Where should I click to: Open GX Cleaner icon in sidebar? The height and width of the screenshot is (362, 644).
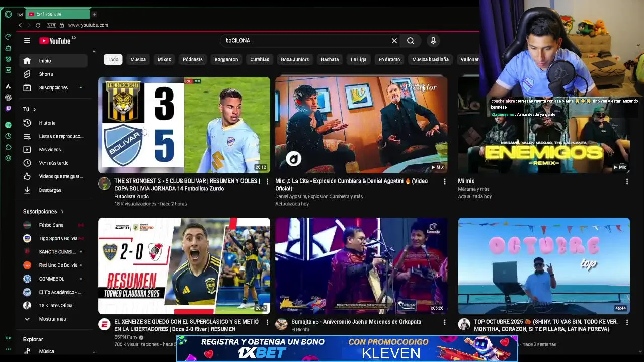8,48
